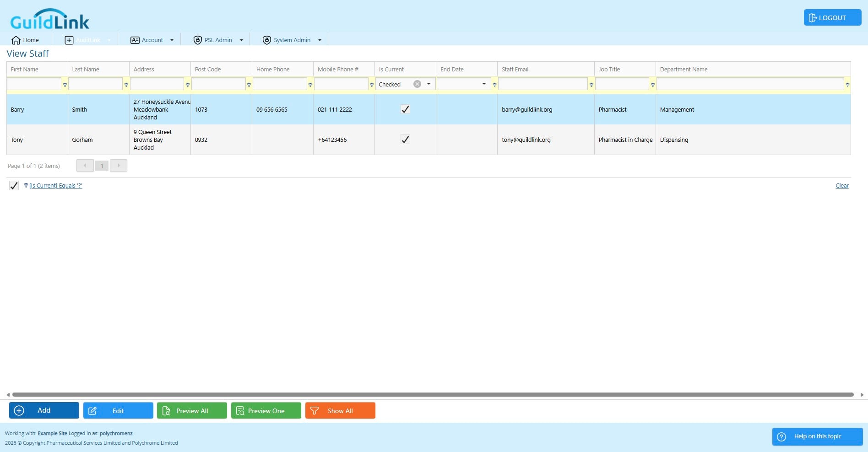Click the Clear filter link
868x452 pixels.
(x=842, y=185)
